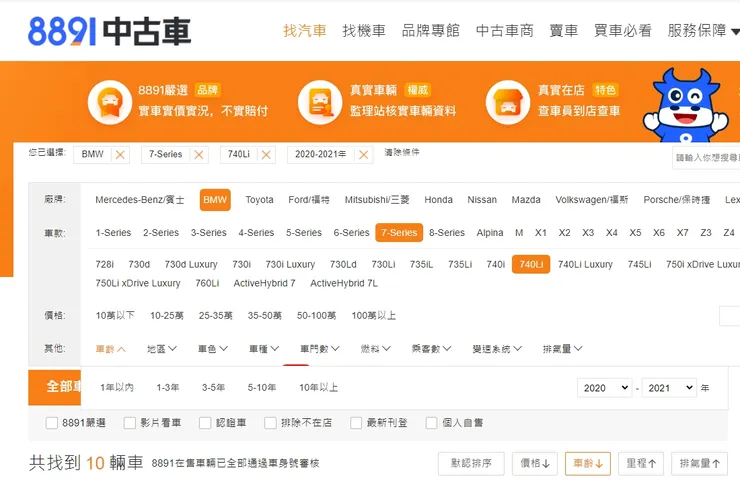Open the 2020 start year dropdown
The image size is (740, 482).
point(605,388)
